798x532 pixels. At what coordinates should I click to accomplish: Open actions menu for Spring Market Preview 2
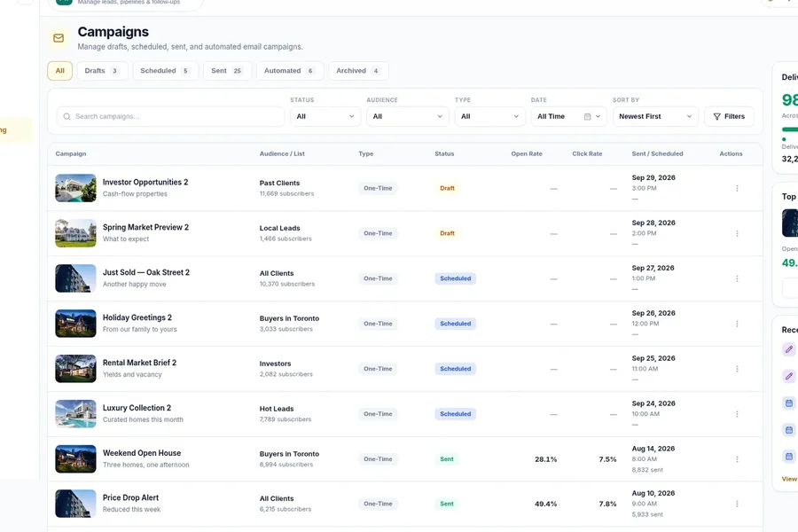pos(737,234)
